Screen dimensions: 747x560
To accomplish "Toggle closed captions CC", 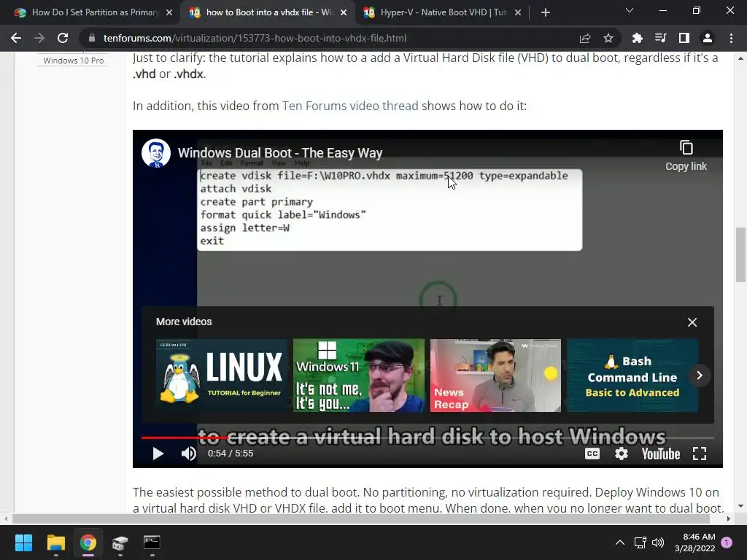I will [592, 454].
